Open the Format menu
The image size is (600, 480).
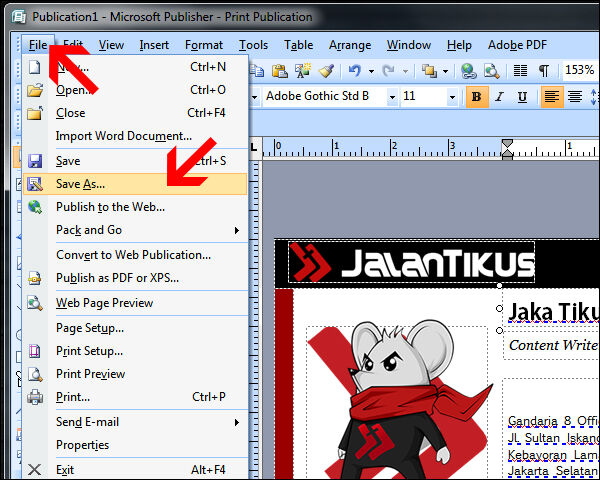click(204, 45)
